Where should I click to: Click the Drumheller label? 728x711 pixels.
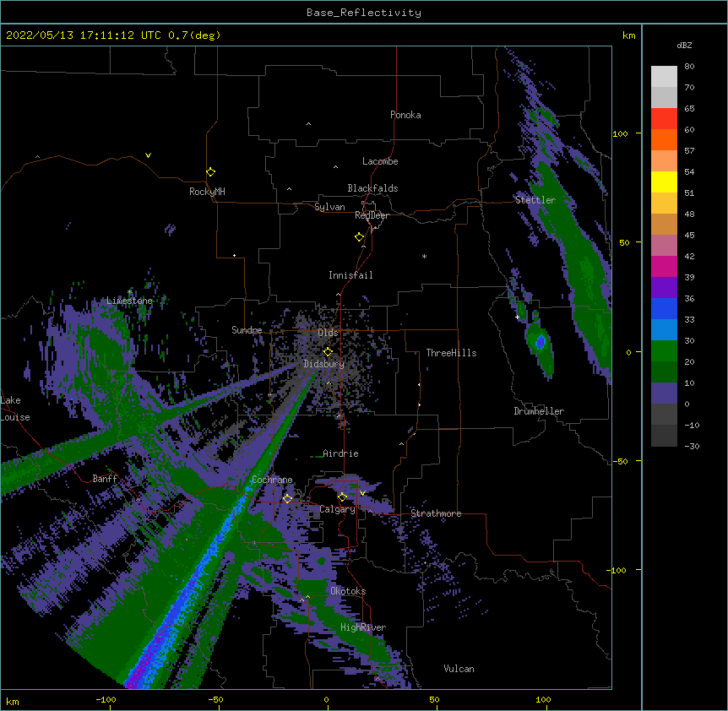click(x=539, y=411)
